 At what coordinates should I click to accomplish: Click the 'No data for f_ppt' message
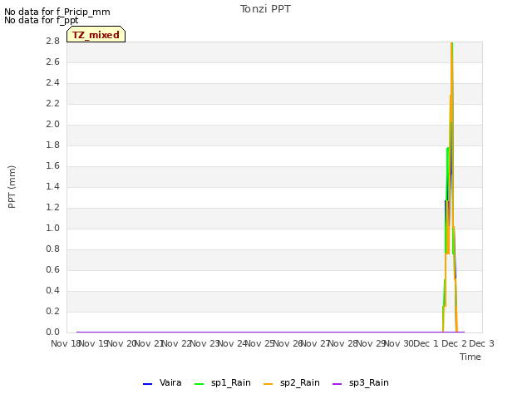pyautogui.click(x=41, y=20)
